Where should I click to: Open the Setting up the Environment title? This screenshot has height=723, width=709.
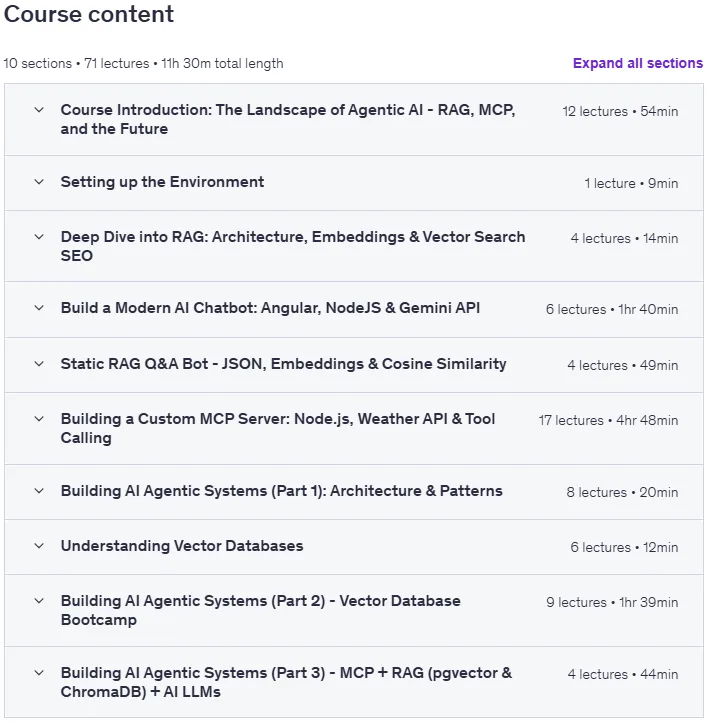pos(162,182)
